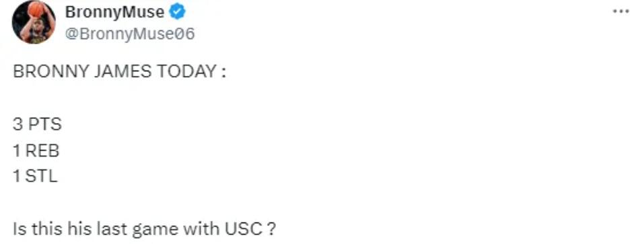
Task: Click the basketball in the avatar photo
Action: [x=36, y=9]
